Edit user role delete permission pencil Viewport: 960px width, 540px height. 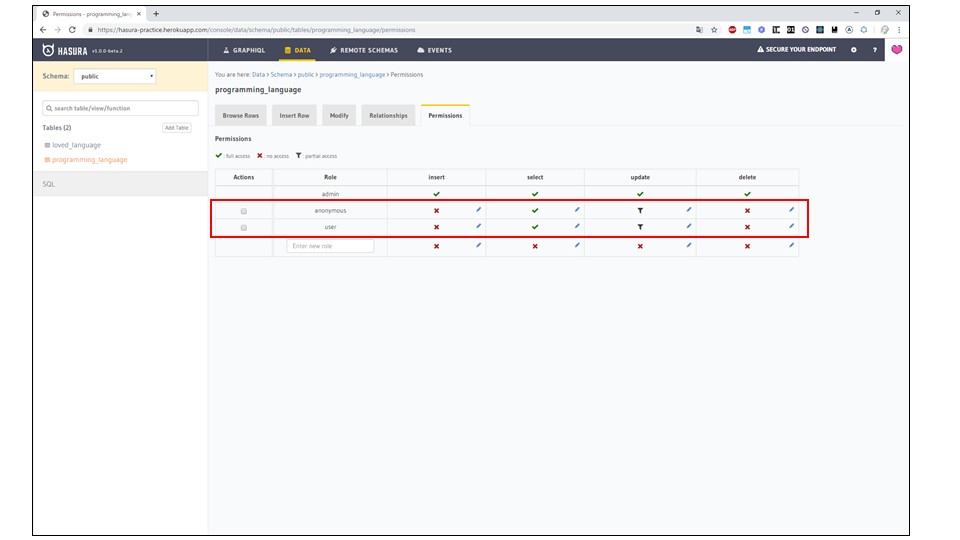tap(792, 226)
